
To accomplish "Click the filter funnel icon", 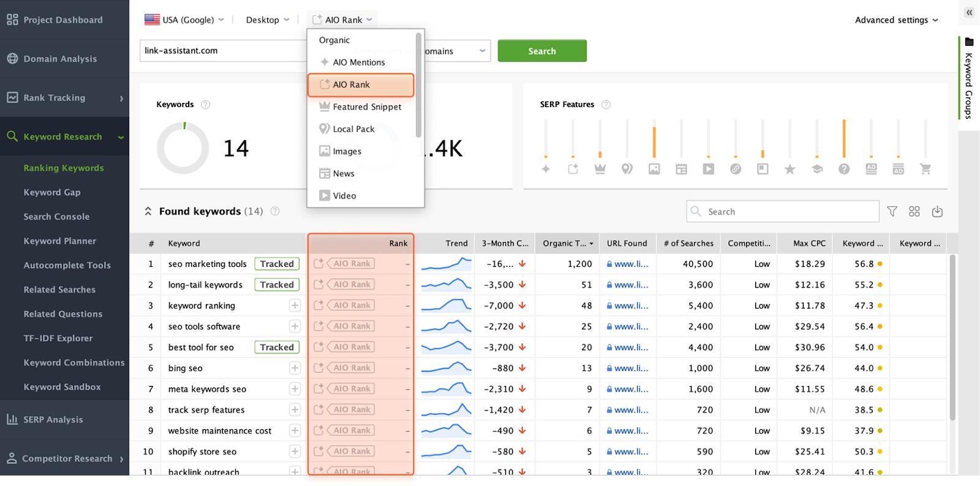I will (892, 211).
